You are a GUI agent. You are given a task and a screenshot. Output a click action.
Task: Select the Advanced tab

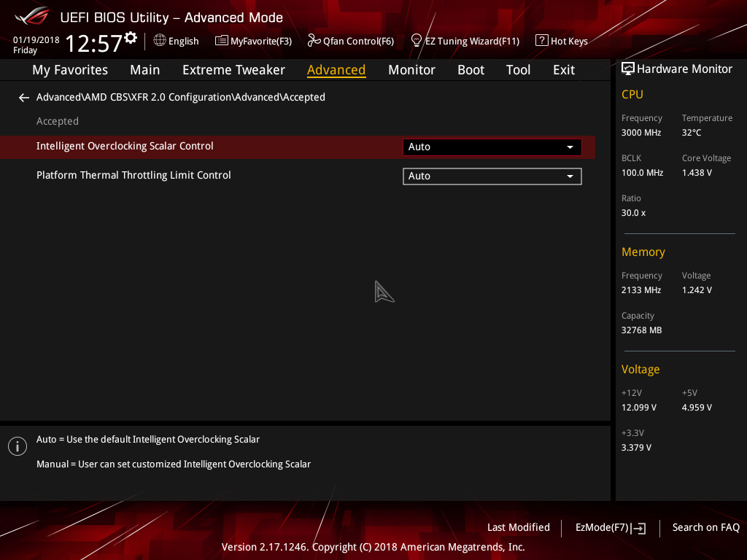pos(336,70)
